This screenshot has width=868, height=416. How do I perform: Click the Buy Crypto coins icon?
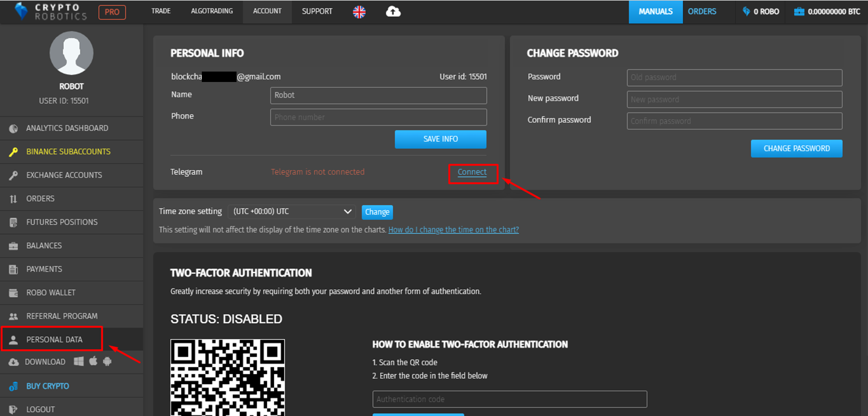(13, 386)
